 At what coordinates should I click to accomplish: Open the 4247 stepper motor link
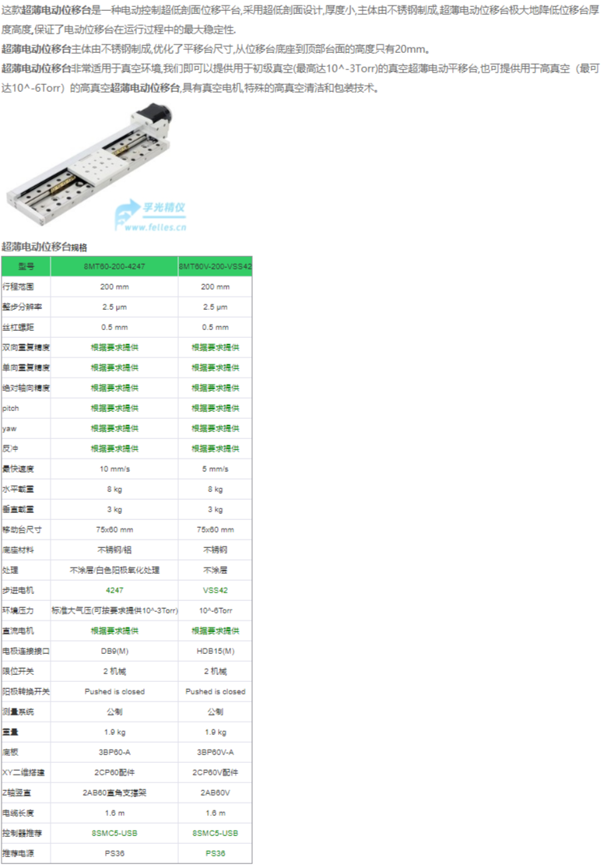pos(114,590)
